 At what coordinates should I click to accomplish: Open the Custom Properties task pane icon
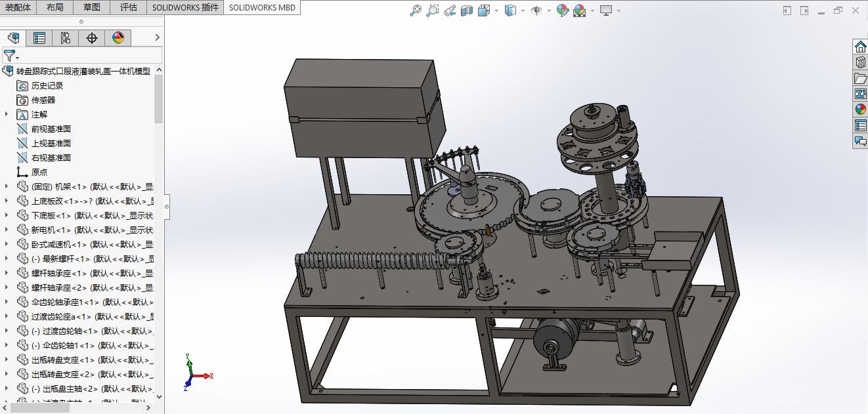(860, 125)
